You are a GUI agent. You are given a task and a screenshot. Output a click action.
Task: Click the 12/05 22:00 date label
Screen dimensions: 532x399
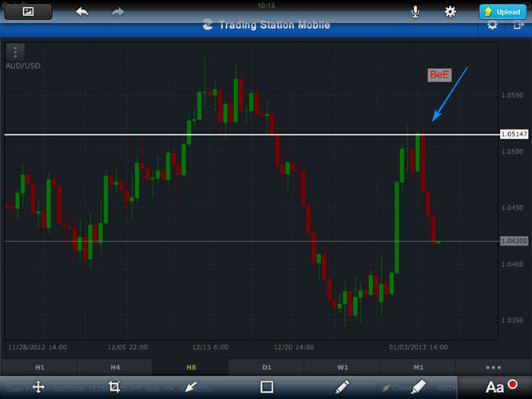(128, 347)
